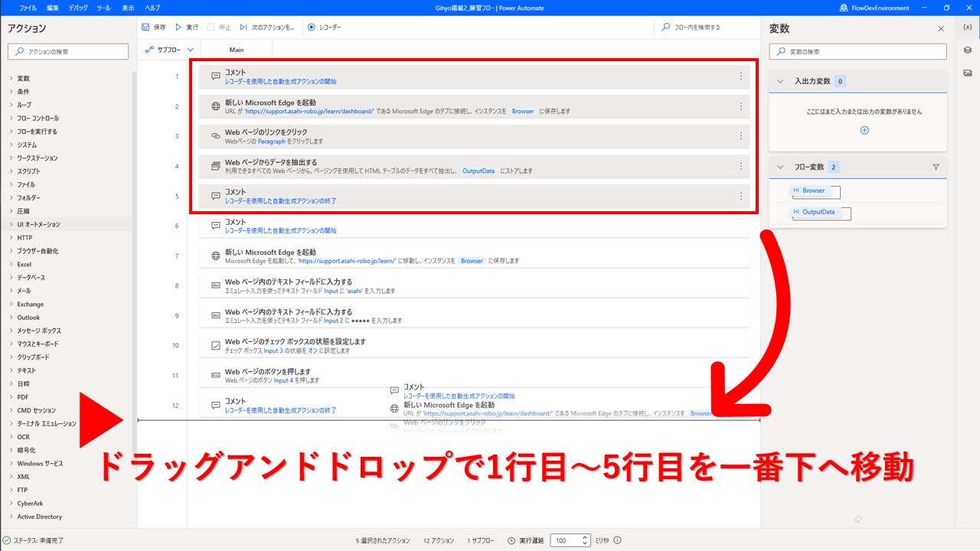The width and height of the screenshot is (980, 551).
Task: Click OutputData link in row 4
Action: point(479,171)
